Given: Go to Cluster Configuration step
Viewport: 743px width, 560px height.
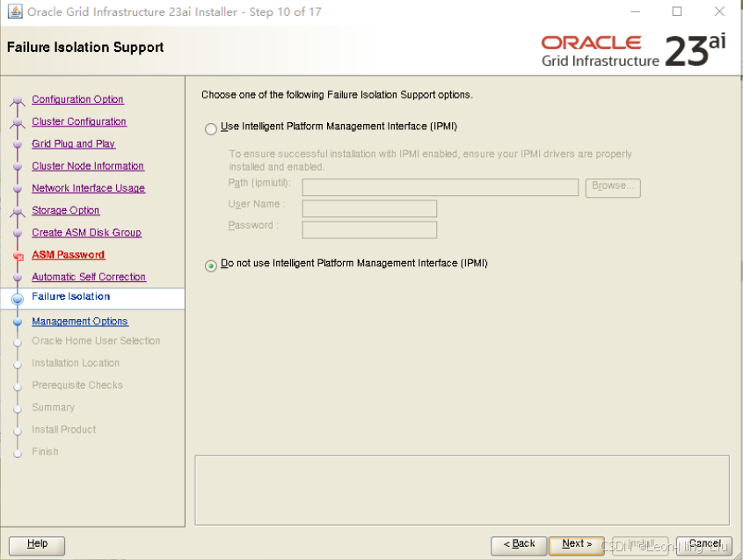Looking at the screenshot, I should [x=79, y=122].
